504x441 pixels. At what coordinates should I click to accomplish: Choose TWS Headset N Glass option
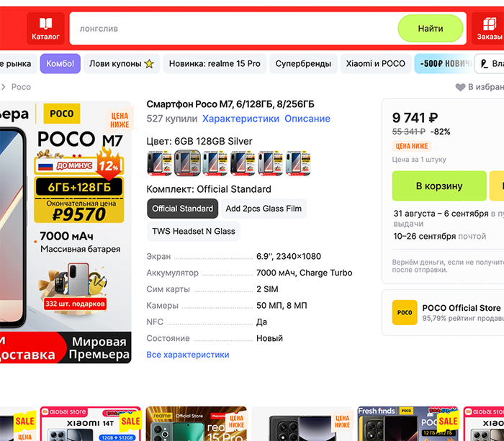(x=194, y=231)
